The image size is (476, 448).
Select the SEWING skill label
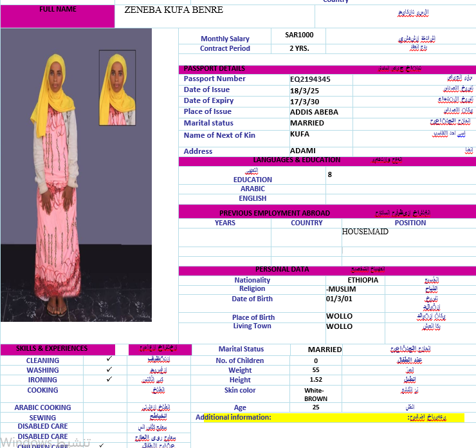42,418
